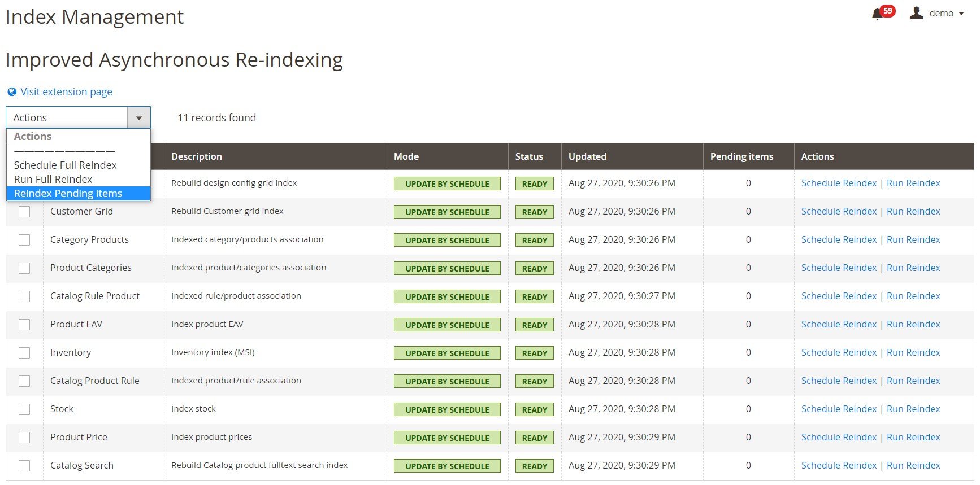Click the globe icon beside Visit extension page
This screenshot has height=485, width=980.
click(12, 91)
